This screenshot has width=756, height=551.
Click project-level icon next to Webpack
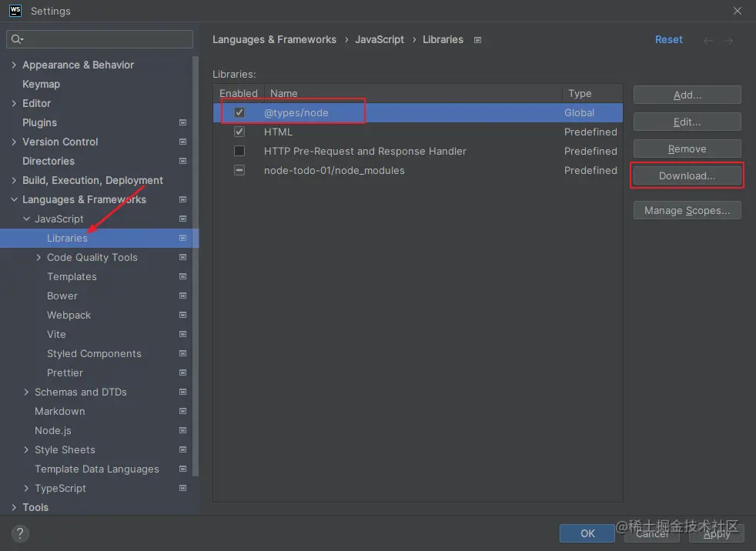[x=182, y=315]
